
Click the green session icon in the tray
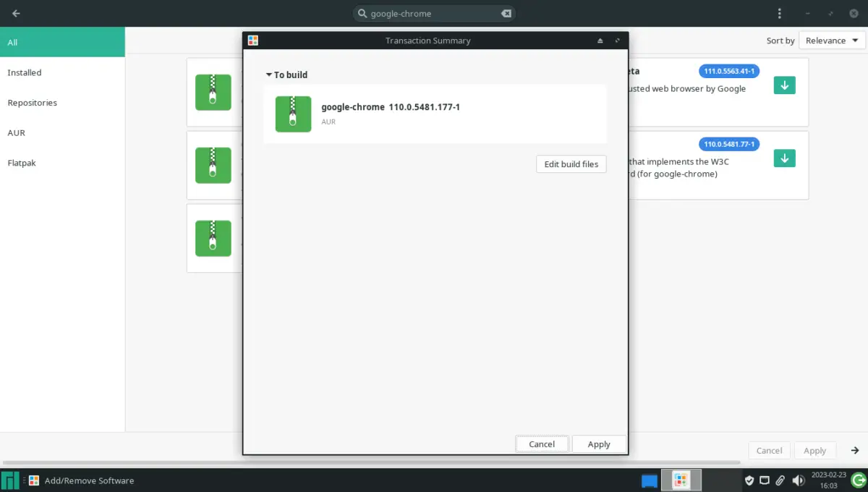point(859,480)
